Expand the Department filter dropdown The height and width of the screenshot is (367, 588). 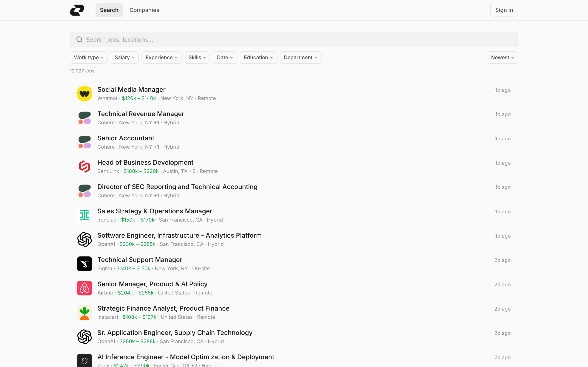(x=300, y=58)
